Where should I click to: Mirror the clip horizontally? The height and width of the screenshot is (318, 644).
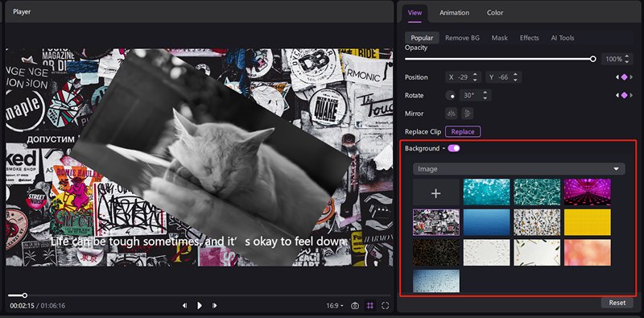452,114
